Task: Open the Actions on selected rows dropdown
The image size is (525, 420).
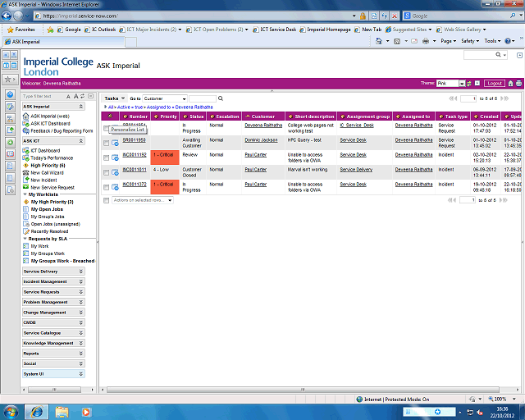Action: click(x=142, y=200)
